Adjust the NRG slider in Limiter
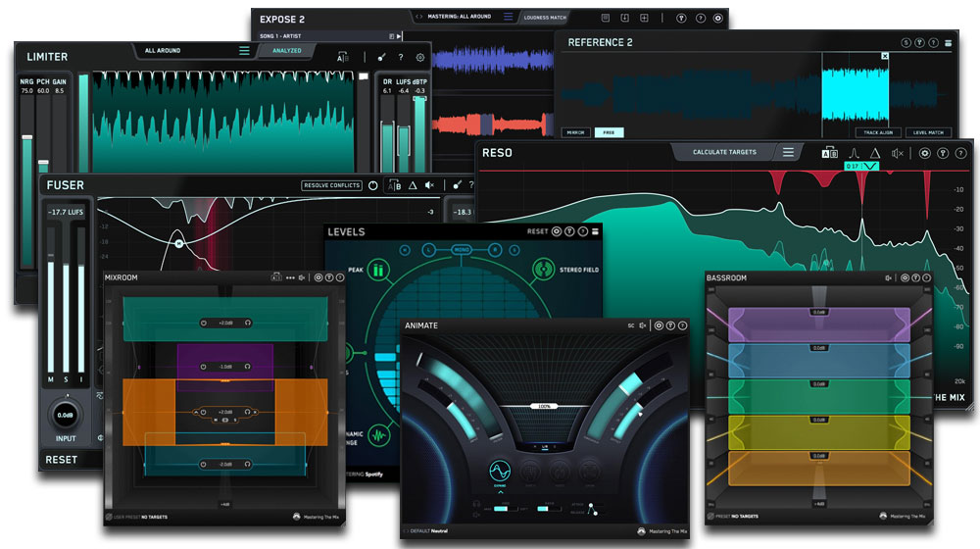Image resolution: width=980 pixels, height=549 pixels. point(26,136)
